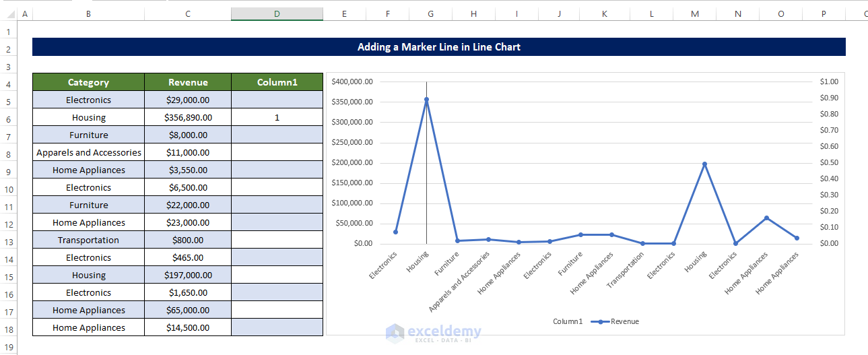This screenshot has height=355, width=868.
Task: Select column D header
Action: point(277,13)
